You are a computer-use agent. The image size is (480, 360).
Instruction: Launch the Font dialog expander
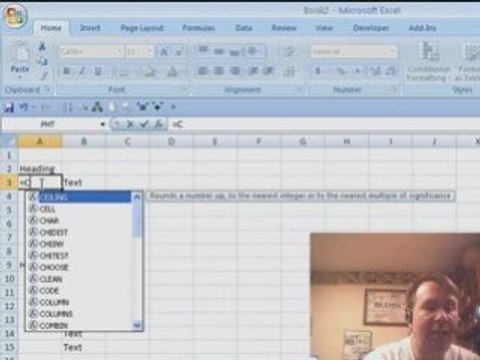point(183,89)
